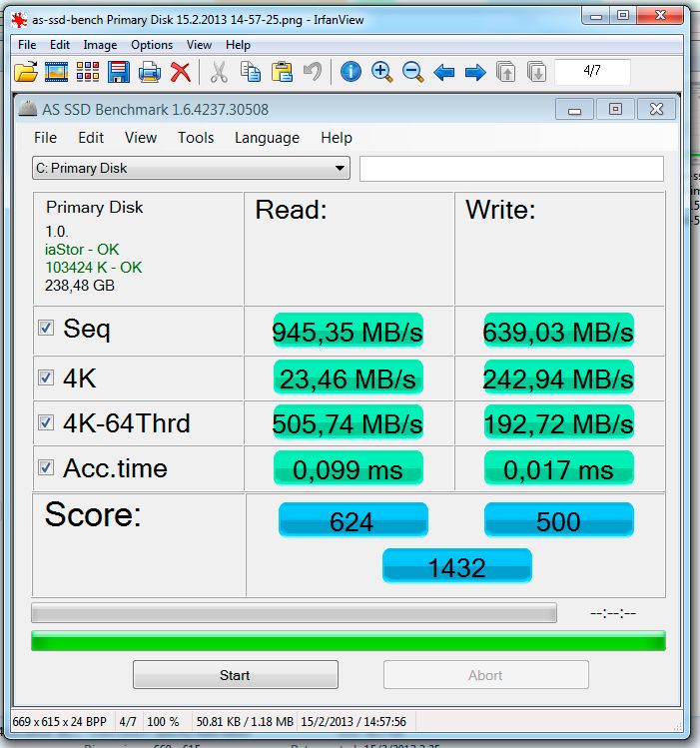700x748 pixels.
Task: Click Seq read value 945,35 MB/s
Action: (x=348, y=331)
